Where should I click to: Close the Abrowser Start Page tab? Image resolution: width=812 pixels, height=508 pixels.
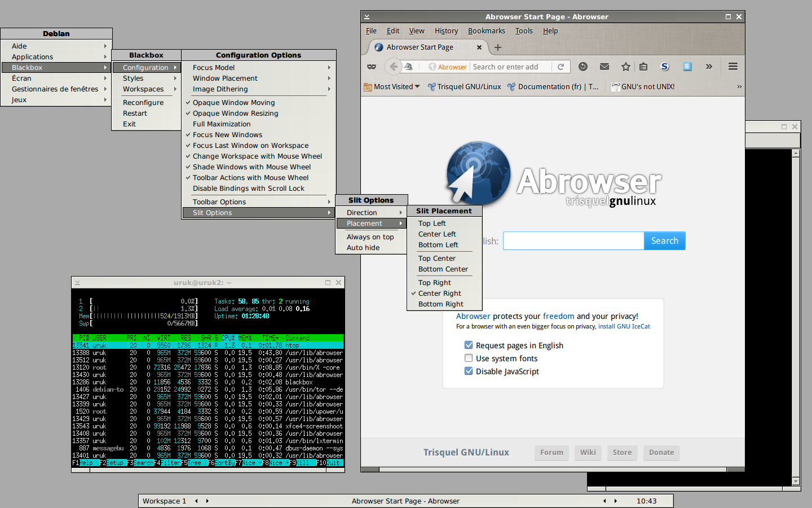479,47
